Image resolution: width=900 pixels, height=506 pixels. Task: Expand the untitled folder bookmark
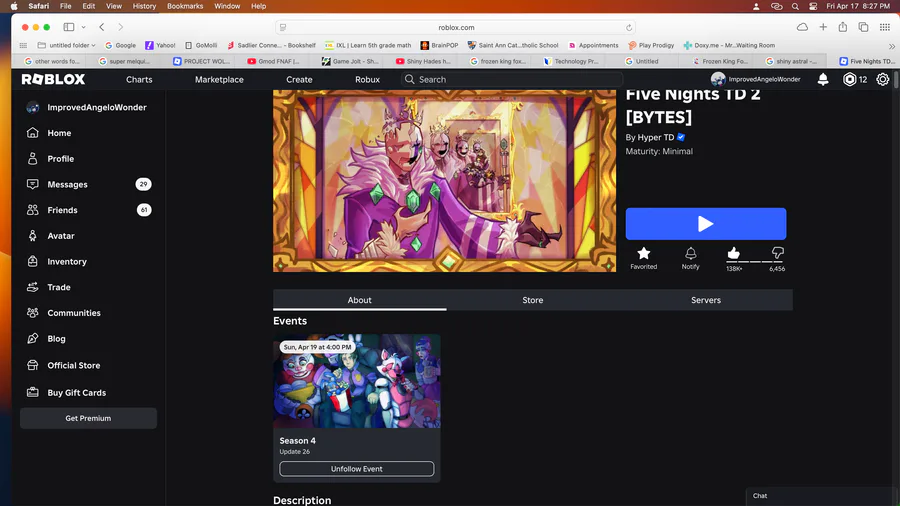67,45
